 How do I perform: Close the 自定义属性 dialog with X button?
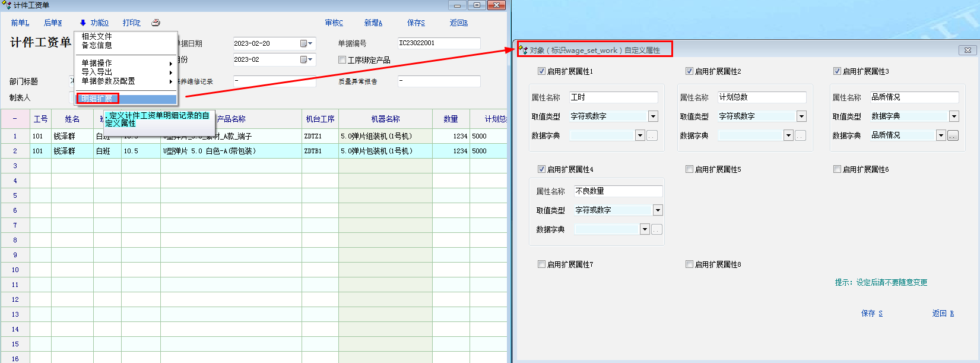pyautogui.click(x=968, y=50)
